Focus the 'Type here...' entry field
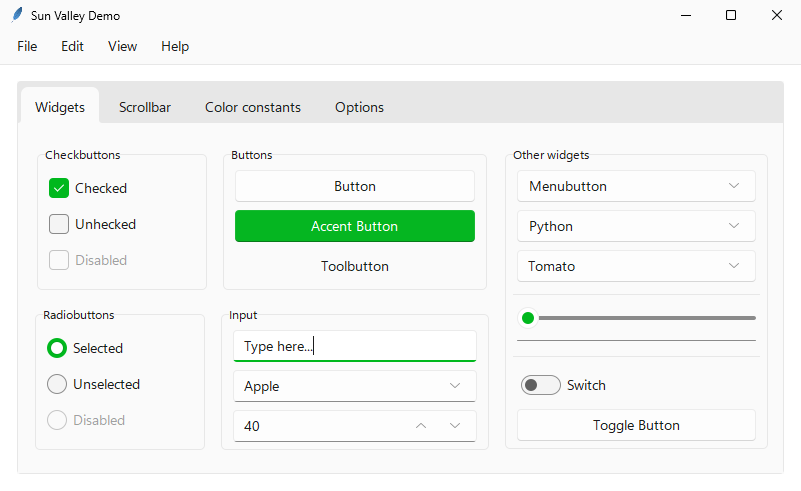 pyautogui.click(x=355, y=346)
